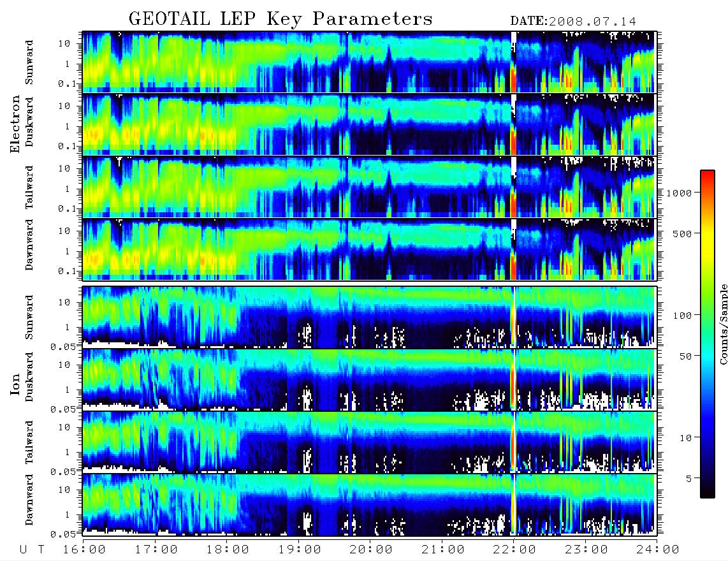
Task: Click the "100" colorbar tick value
Action: pos(683,316)
